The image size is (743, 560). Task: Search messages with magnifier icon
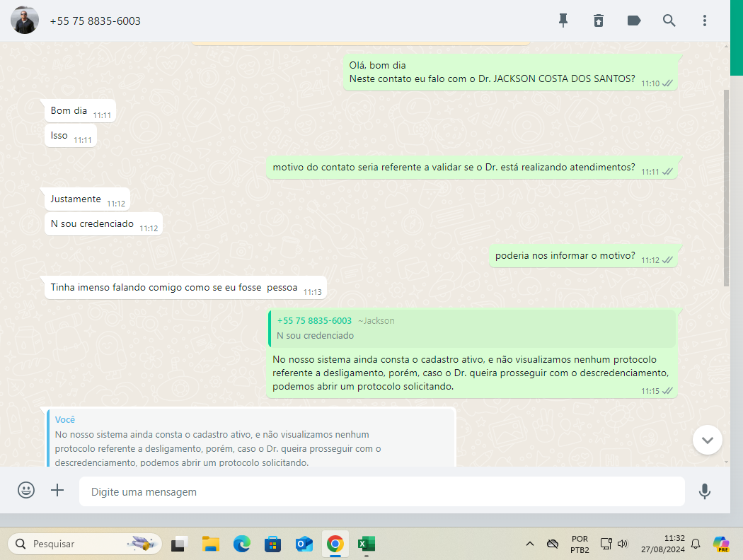[669, 21]
